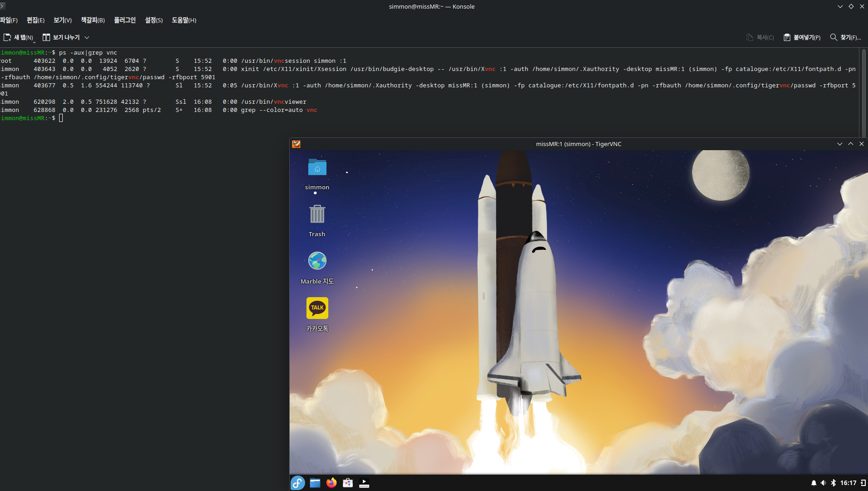Click the 보기 나누기 split view button

(61, 37)
